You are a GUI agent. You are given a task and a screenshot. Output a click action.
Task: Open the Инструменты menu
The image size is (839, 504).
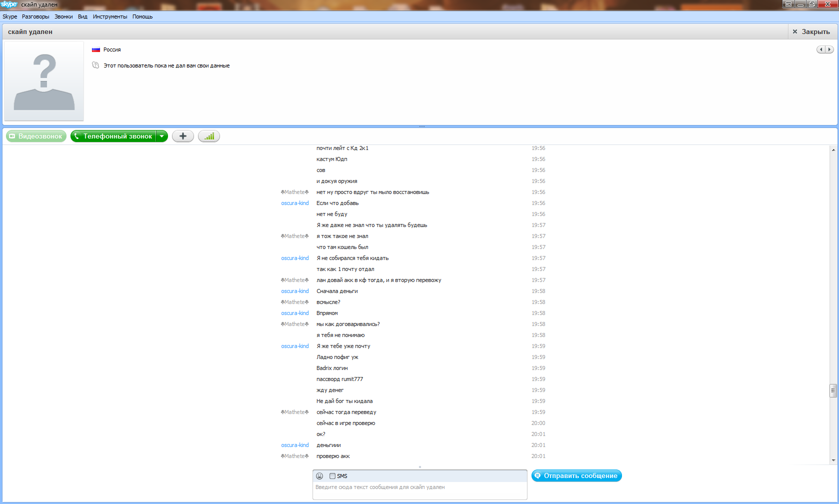(x=110, y=16)
